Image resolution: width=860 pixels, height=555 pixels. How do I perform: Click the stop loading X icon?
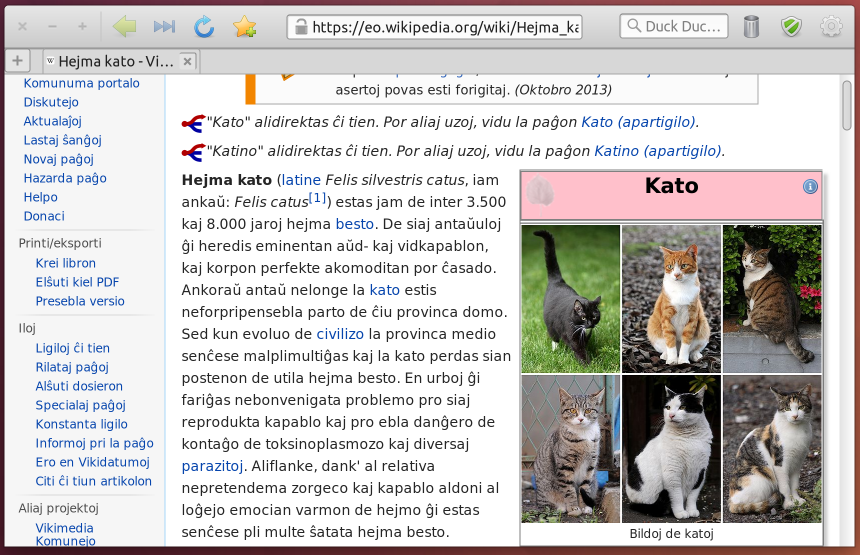[x=22, y=26]
